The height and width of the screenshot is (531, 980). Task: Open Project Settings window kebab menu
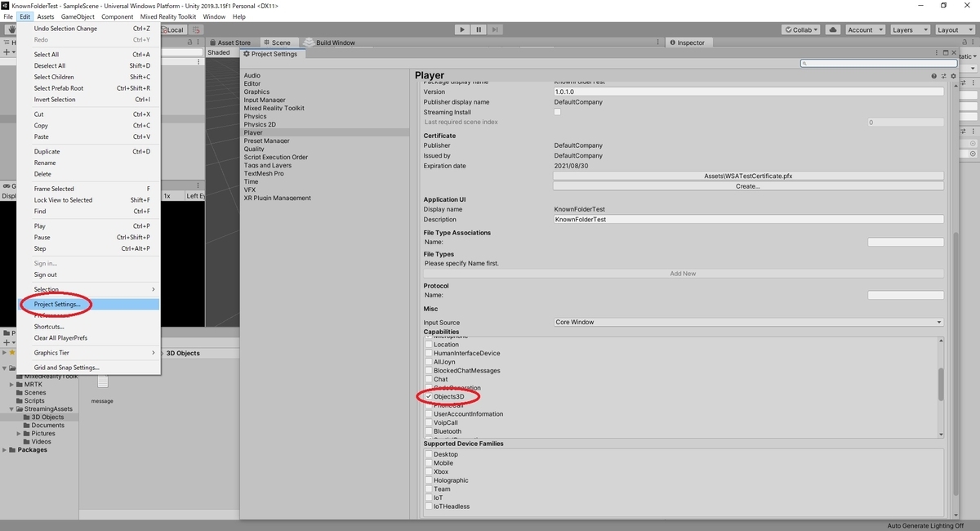[x=937, y=54]
